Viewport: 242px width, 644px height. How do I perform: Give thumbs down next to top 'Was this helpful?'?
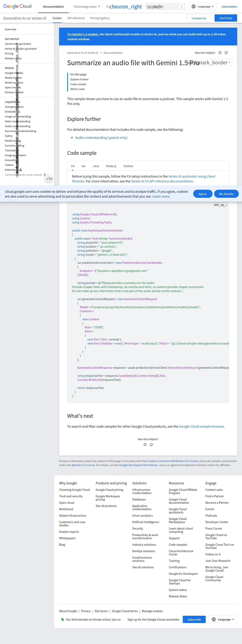coord(226,53)
